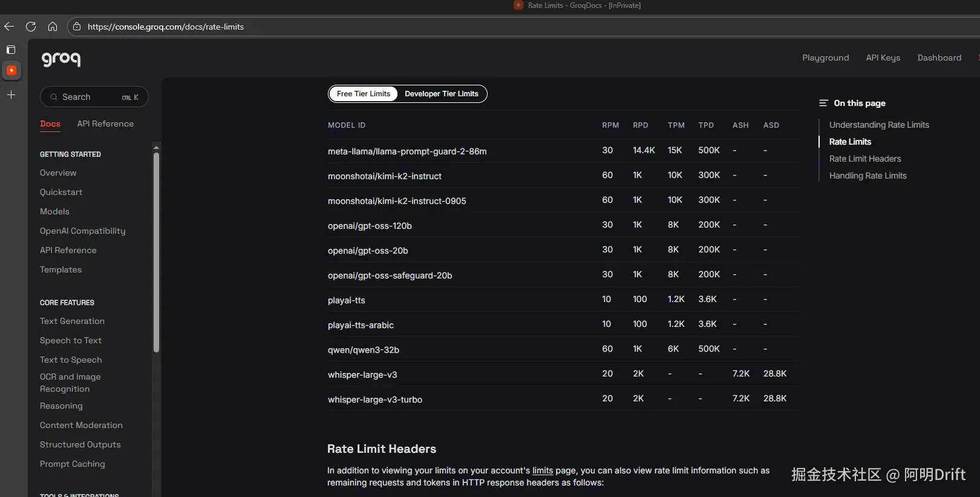Select openai/gpt-oss-safeguard-20b model name

(390, 275)
